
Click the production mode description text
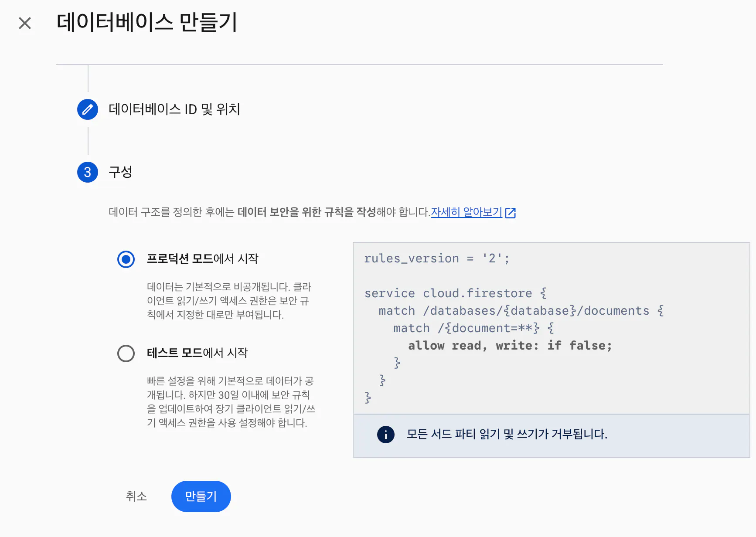click(x=228, y=301)
